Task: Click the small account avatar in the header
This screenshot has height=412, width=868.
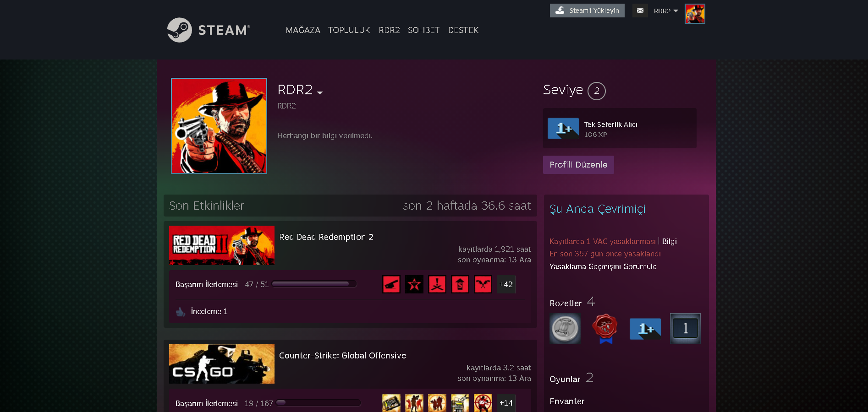Action: click(695, 14)
